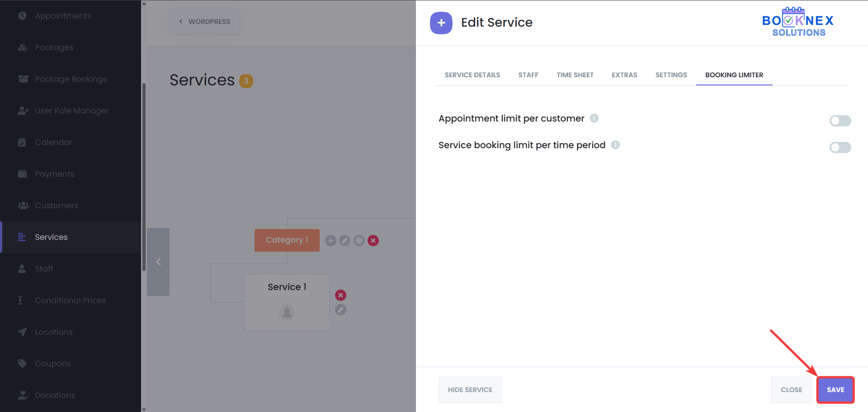Click the globe icon next to Category 1

click(359, 240)
